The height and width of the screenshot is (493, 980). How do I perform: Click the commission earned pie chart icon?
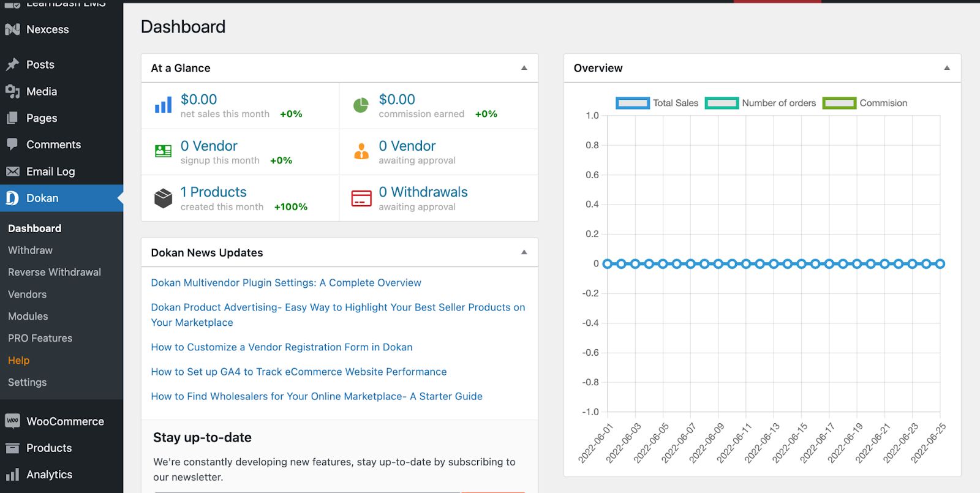pos(361,105)
